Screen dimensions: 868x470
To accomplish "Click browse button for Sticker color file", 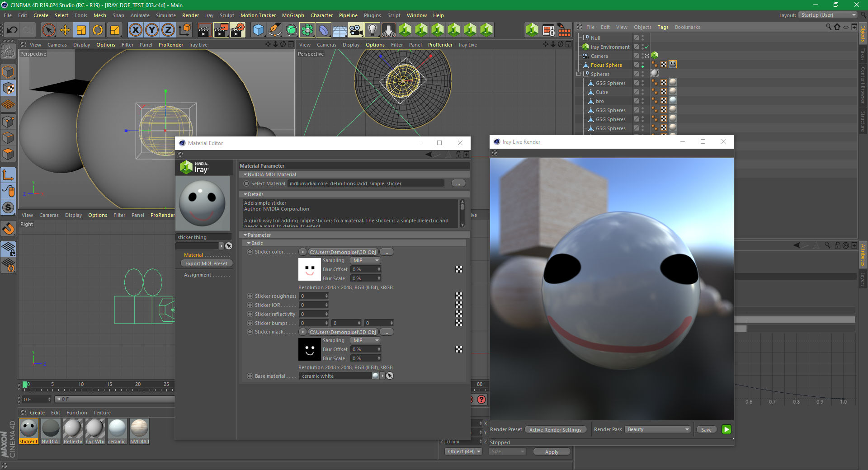I will pos(387,252).
